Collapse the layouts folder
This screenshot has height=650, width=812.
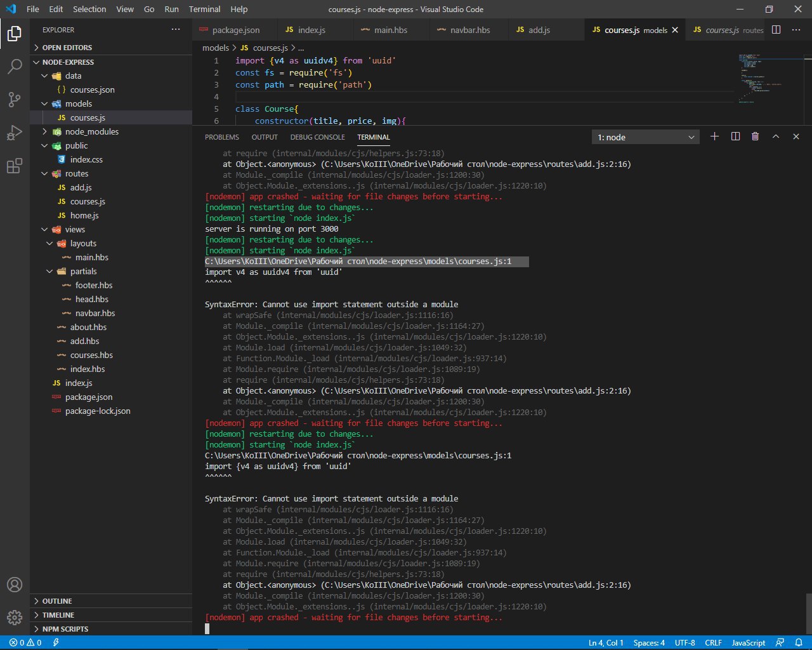111,243
